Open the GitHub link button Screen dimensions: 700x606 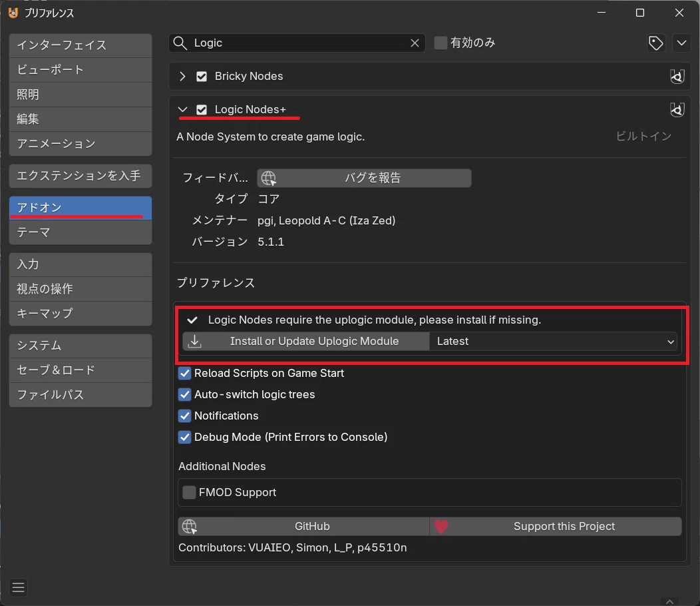click(x=303, y=527)
